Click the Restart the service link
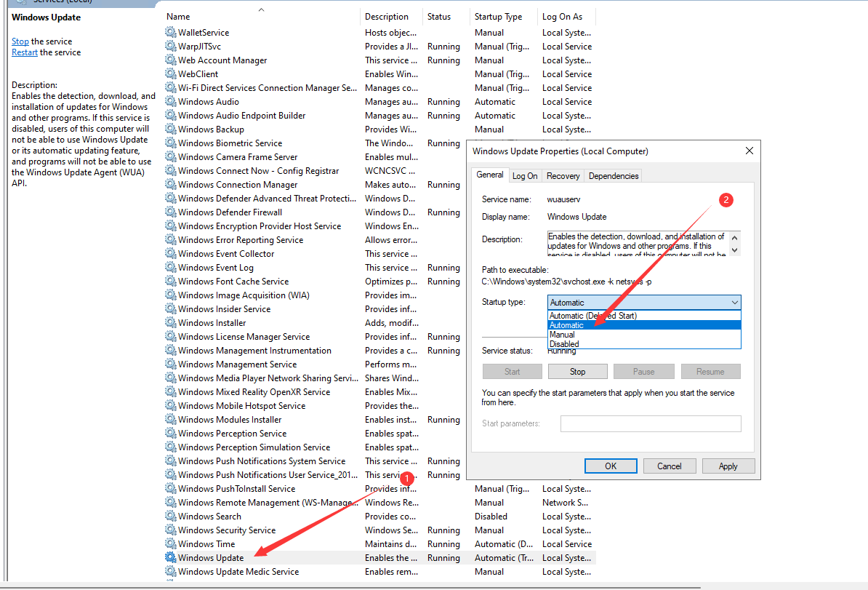The width and height of the screenshot is (868, 590). 25,52
